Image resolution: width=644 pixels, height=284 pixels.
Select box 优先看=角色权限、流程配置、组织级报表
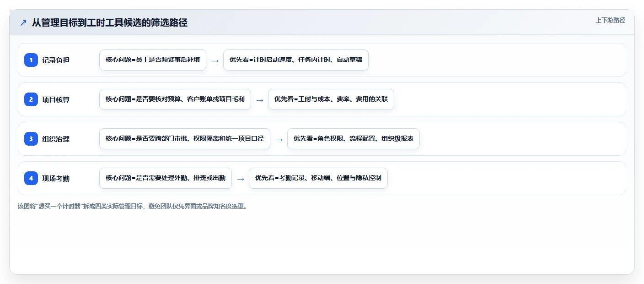[x=354, y=139]
